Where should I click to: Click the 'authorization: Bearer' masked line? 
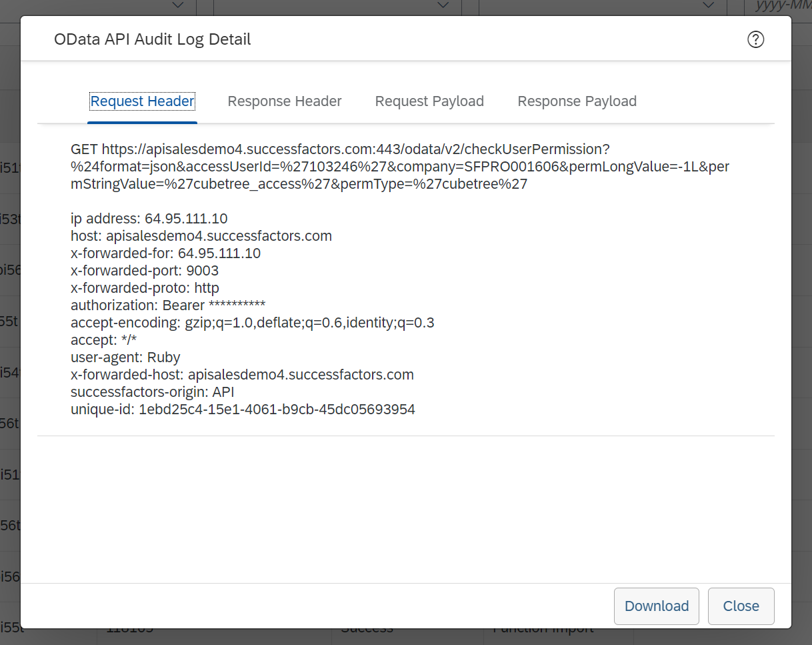168,305
